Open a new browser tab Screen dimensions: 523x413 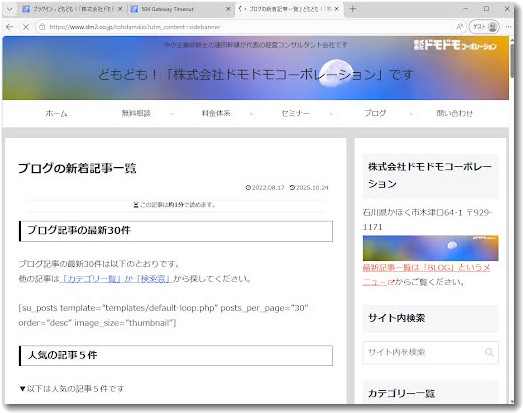point(353,9)
